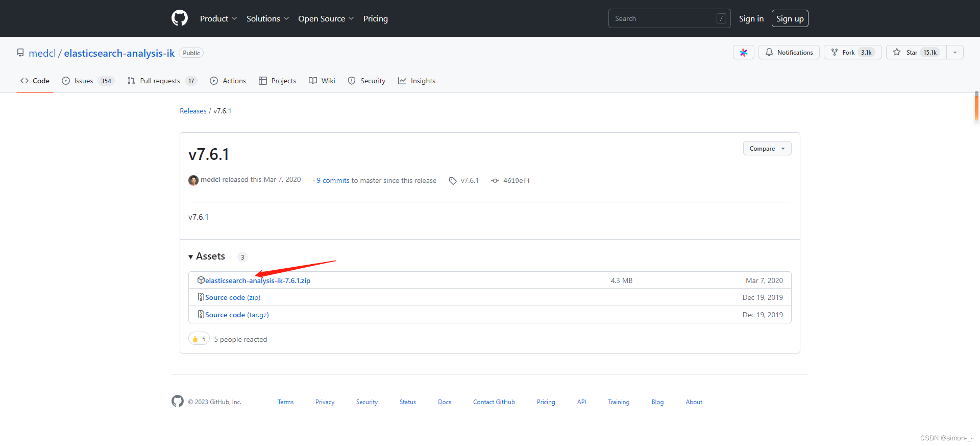This screenshot has height=446, width=980.
Task: Open the Pricing footer link
Action: point(546,402)
